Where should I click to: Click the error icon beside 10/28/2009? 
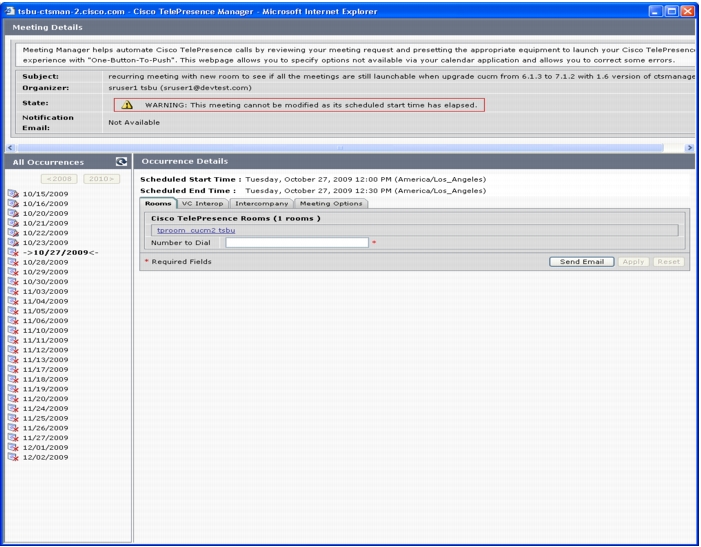click(x=13, y=262)
